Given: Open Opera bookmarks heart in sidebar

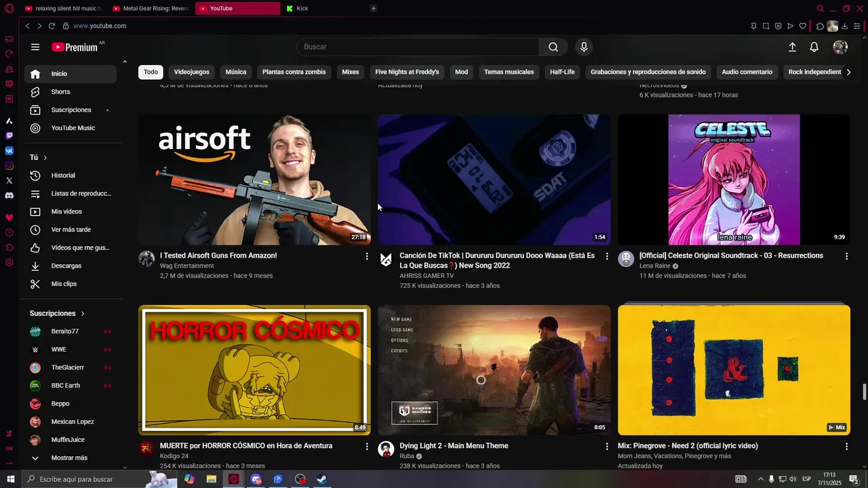Looking at the screenshot, I should [9, 218].
